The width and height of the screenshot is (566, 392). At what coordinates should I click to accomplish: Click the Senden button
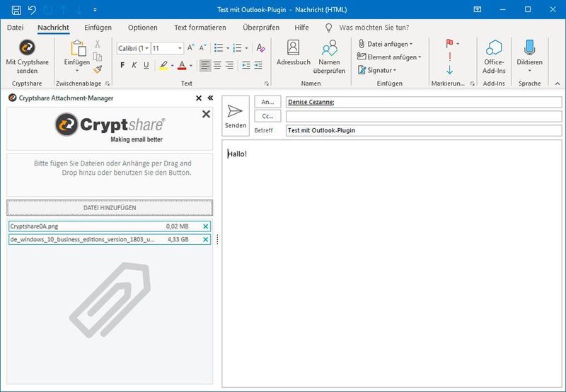point(236,116)
